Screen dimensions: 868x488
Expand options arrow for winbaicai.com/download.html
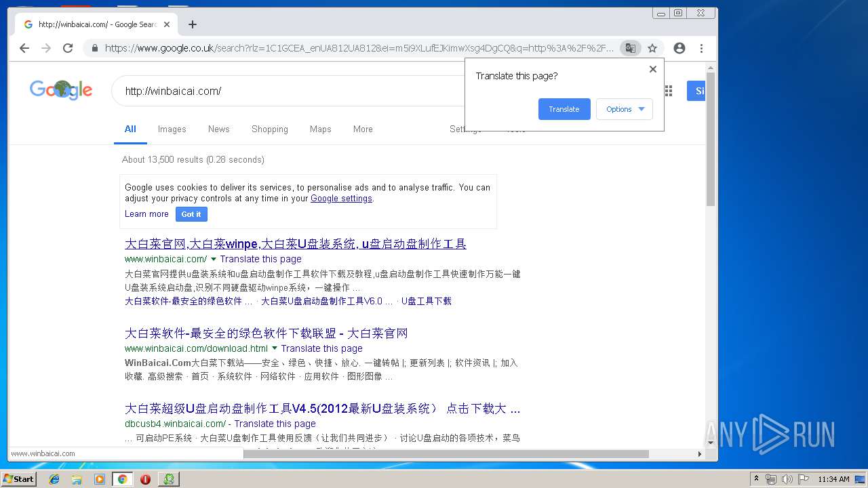[275, 348]
